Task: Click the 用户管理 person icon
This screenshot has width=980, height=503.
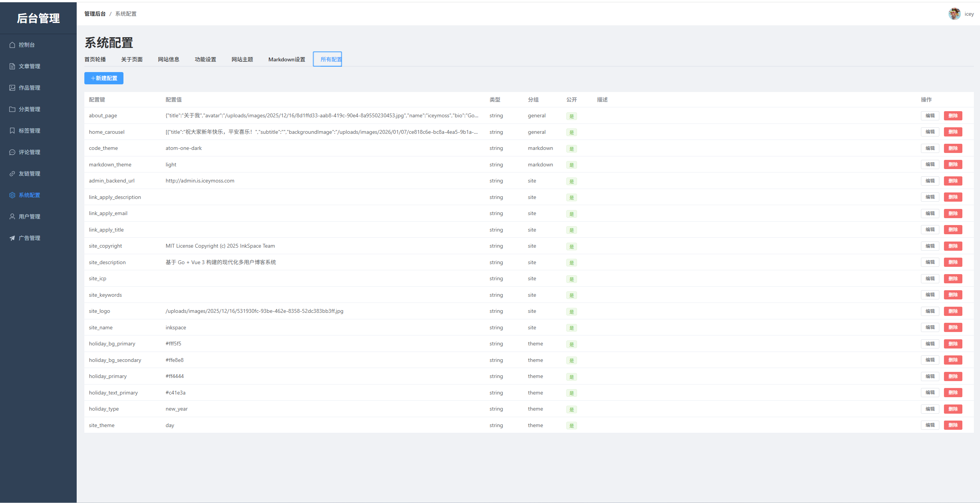Action: (x=12, y=217)
